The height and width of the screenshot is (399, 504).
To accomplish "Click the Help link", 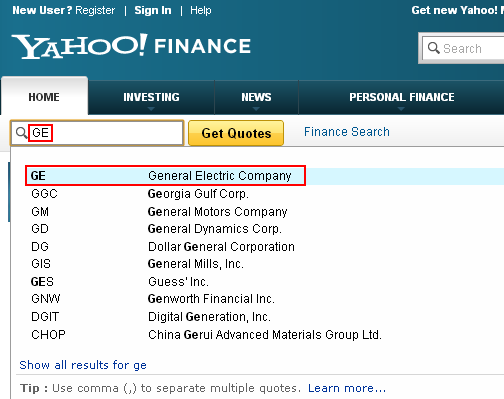I will (201, 10).
